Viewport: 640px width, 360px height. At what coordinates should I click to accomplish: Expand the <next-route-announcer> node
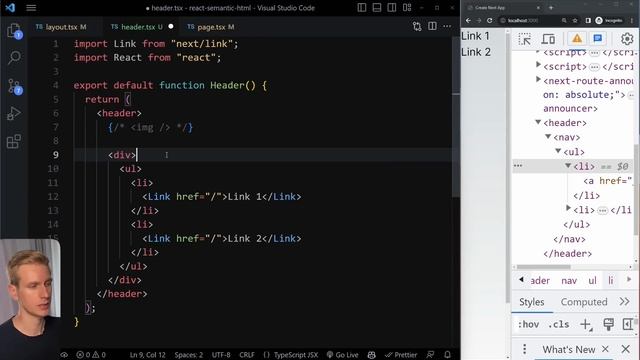(538, 80)
